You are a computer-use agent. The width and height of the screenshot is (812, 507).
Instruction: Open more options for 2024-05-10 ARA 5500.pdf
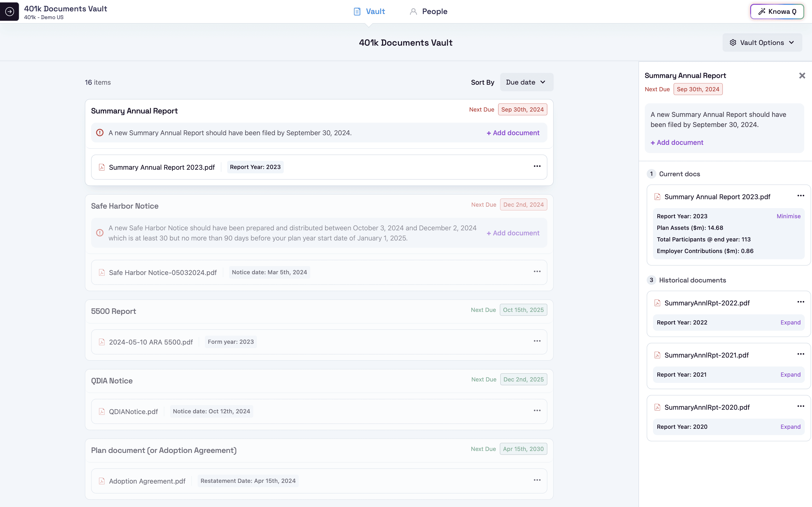(x=537, y=341)
